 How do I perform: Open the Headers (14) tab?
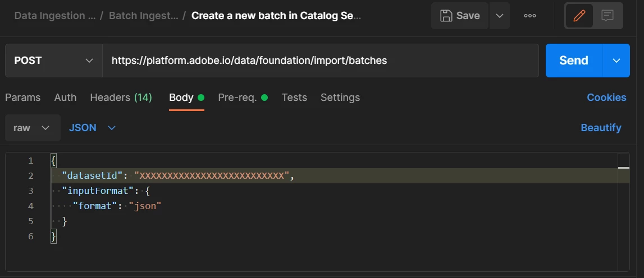121,98
